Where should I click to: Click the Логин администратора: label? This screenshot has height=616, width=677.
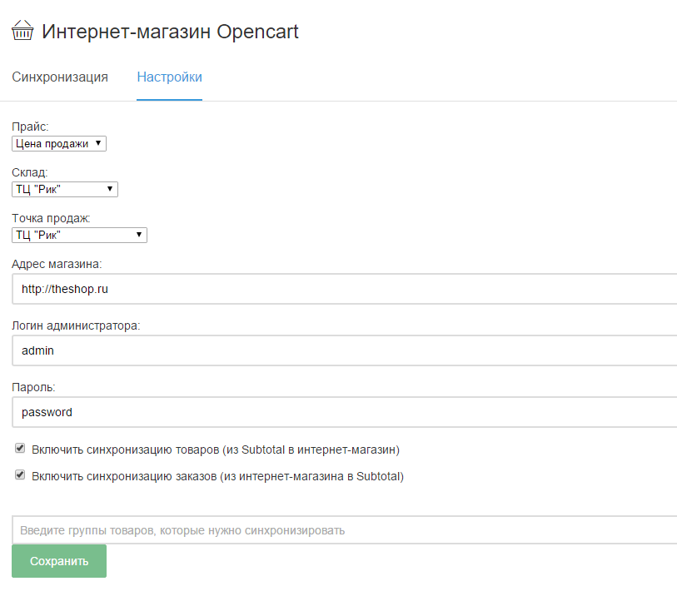76,325
